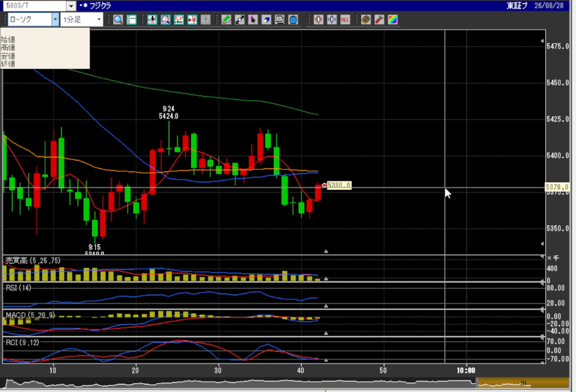Image resolution: width=576 pixels, height=392 pixels.
Task: Toggle the blue horizontal shrink chart icon
Action: tap(332, 20)
